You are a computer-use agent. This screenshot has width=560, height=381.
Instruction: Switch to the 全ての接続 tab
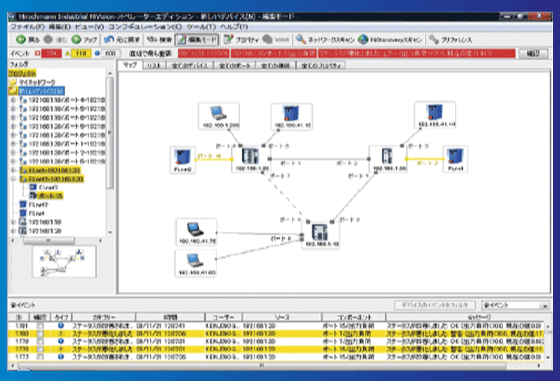(x=275, y=65)
